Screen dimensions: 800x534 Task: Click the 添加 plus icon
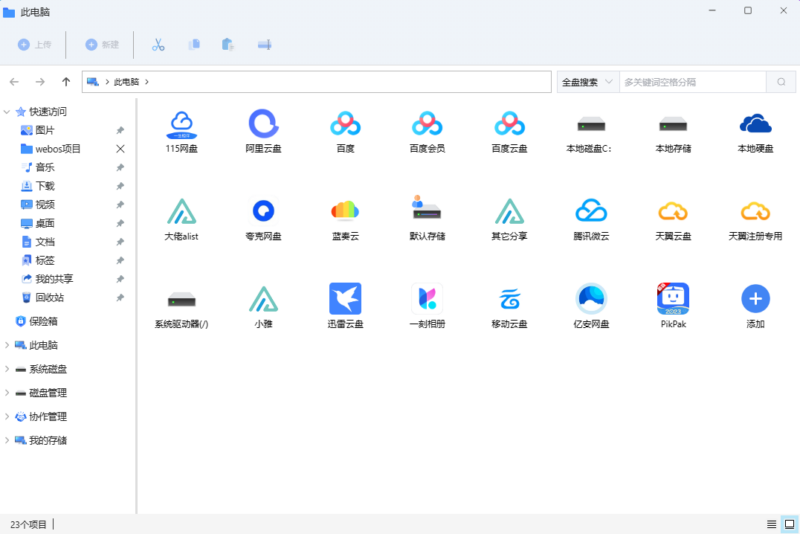tap(755, 299)
